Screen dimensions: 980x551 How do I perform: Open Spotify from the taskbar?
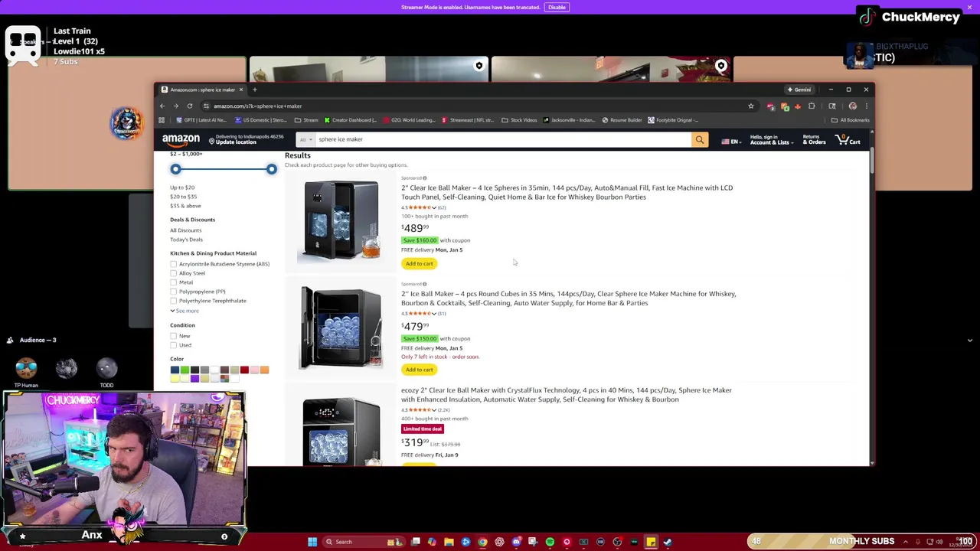[550, 542]
